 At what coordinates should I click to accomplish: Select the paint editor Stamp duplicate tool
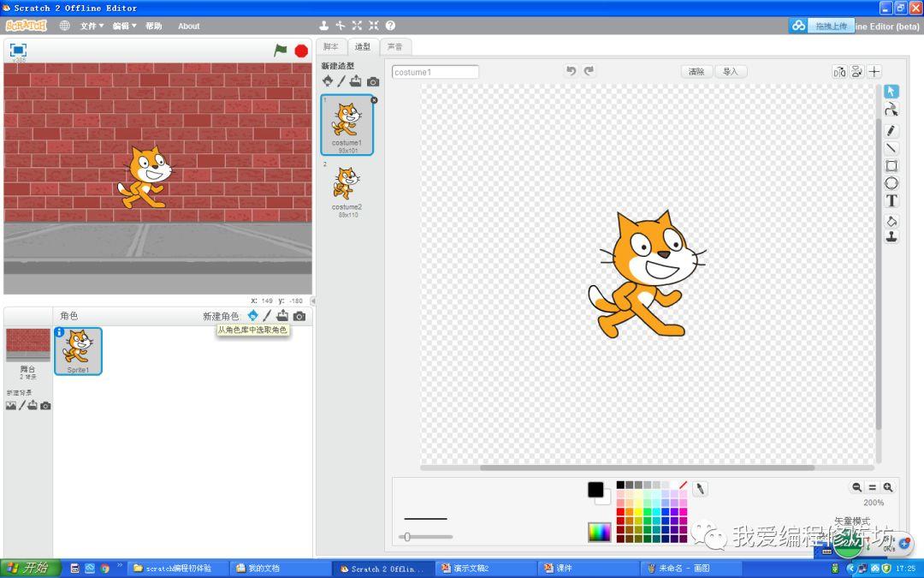click(x=891, y=237)
